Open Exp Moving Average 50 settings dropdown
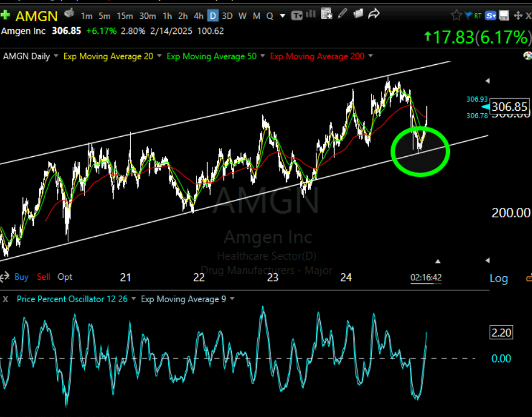Screen dimensions: 532x417 coord(262,56)
